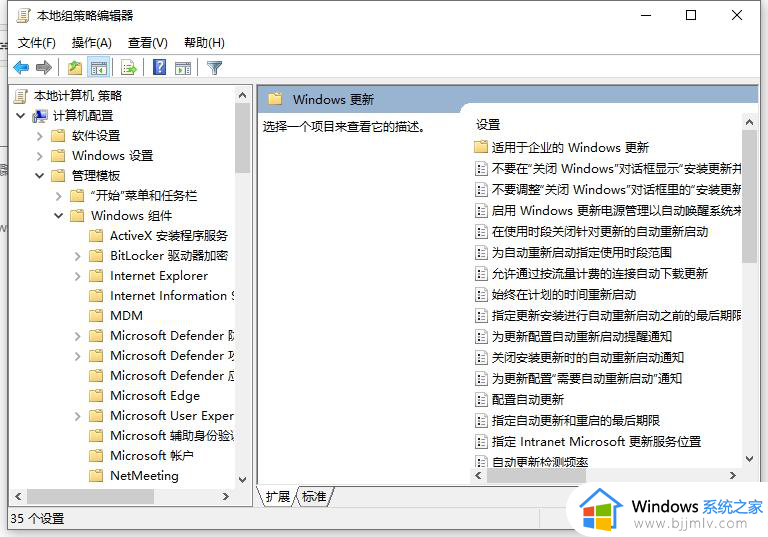
Task: Select 允许通过按流量计费的连接自动下载更新
Action: point(600,273)
